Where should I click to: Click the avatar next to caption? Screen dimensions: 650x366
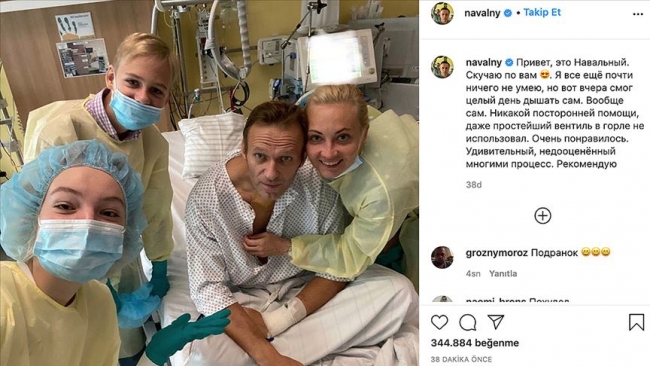[442, 67]
